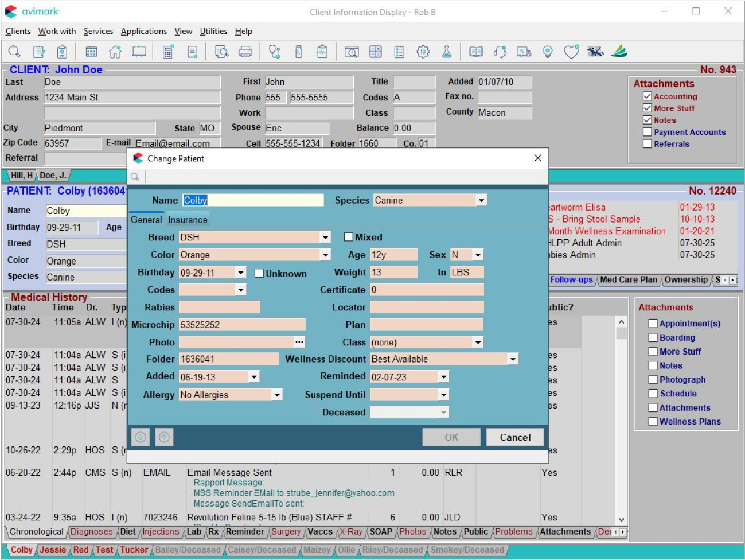
Task: Click the document search preview toolbar icon
Action: pyautogui.click(x=221, y=52)
